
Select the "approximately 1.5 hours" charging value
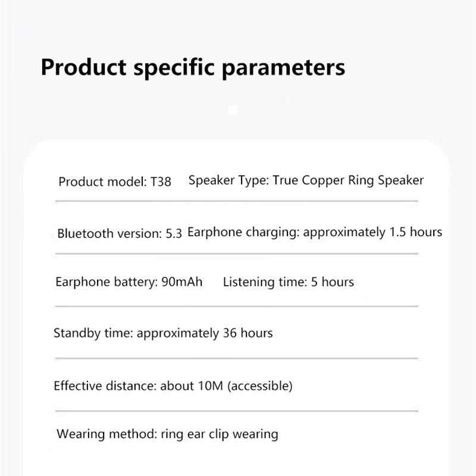pyautogui.click(x=372, y=232)
